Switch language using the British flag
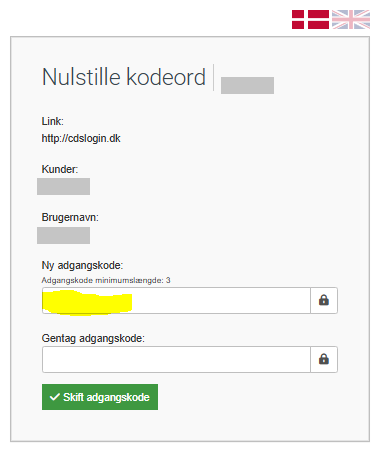This screenshot has height=452, width=380. click(x=351, y=19)
